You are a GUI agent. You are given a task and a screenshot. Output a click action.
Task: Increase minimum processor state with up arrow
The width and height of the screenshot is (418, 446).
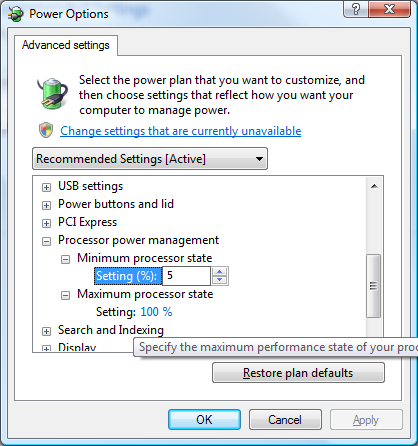(x=219, y=272)
